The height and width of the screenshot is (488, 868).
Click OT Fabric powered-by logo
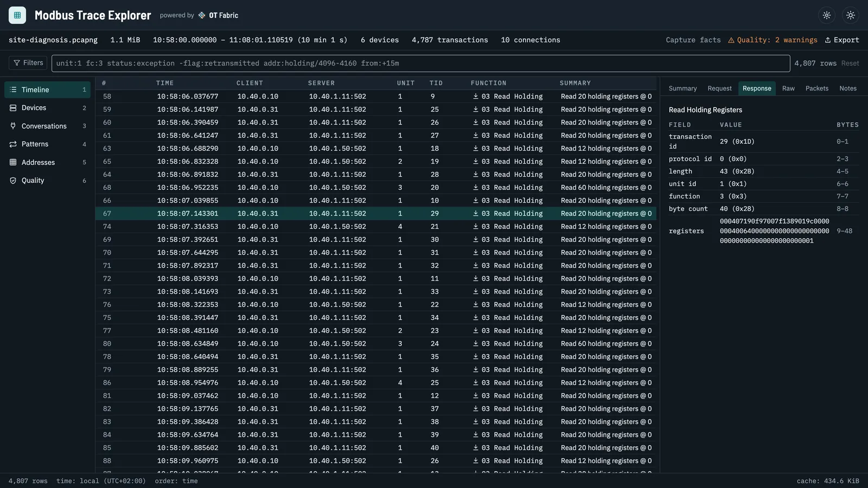218,15
